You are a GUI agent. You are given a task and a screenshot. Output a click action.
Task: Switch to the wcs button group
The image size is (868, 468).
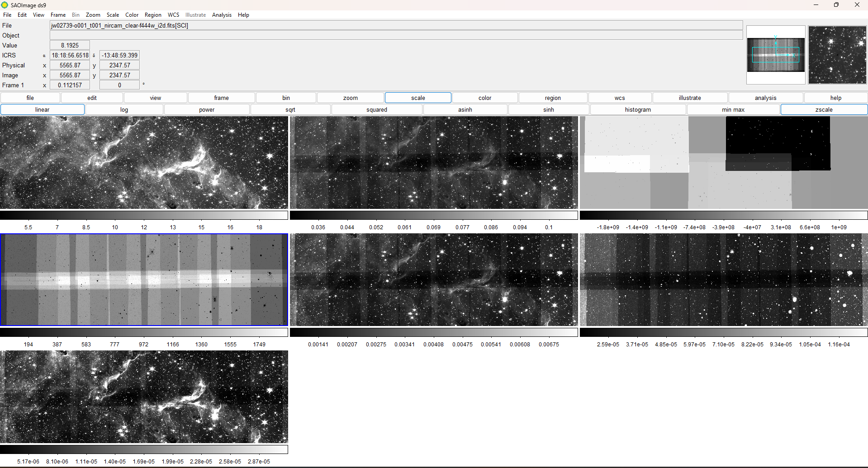(620, 98)
